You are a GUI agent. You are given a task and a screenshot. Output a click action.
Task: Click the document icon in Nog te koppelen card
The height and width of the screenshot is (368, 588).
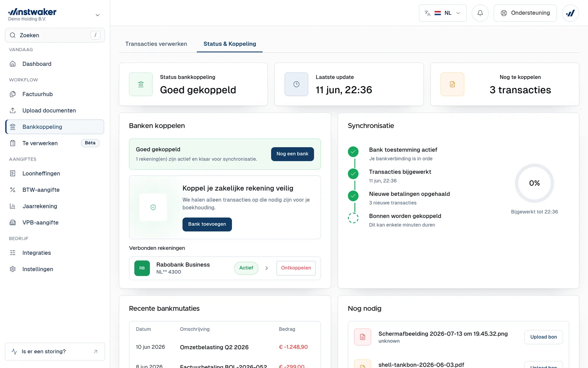pos(452,84)
